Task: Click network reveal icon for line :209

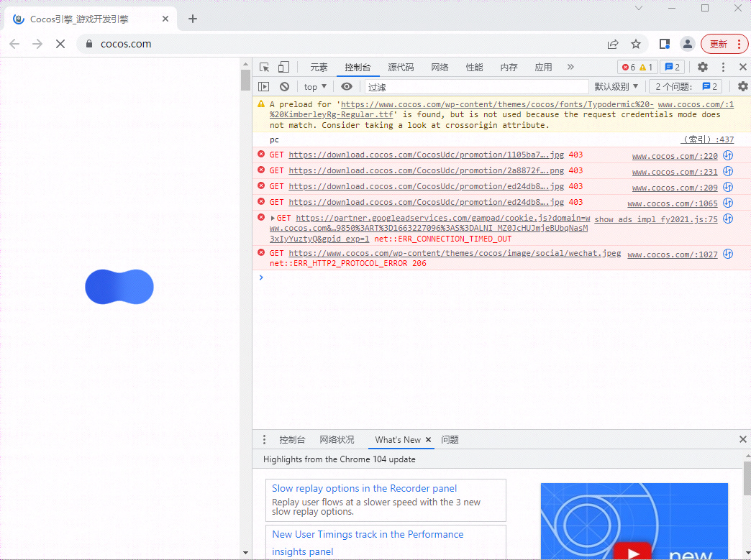Action: click(x=728, y=187)
